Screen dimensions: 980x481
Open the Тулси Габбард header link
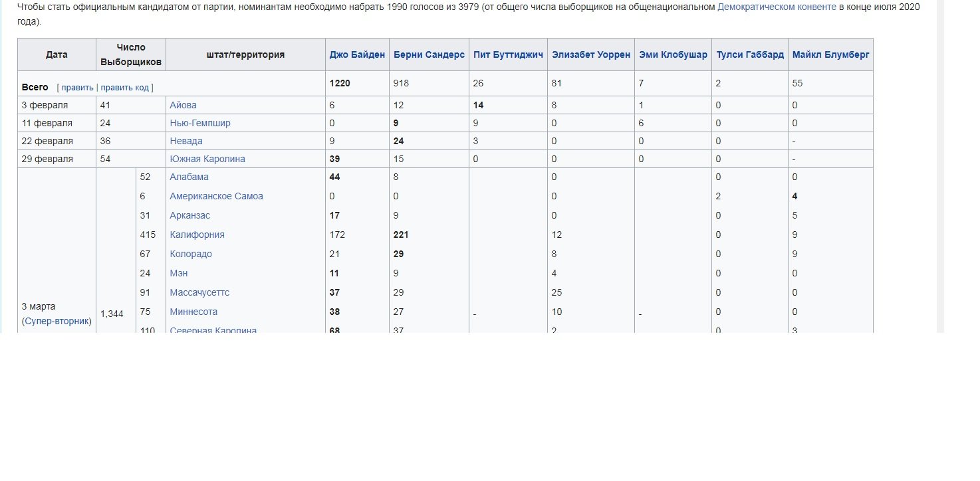click(749, 55)
